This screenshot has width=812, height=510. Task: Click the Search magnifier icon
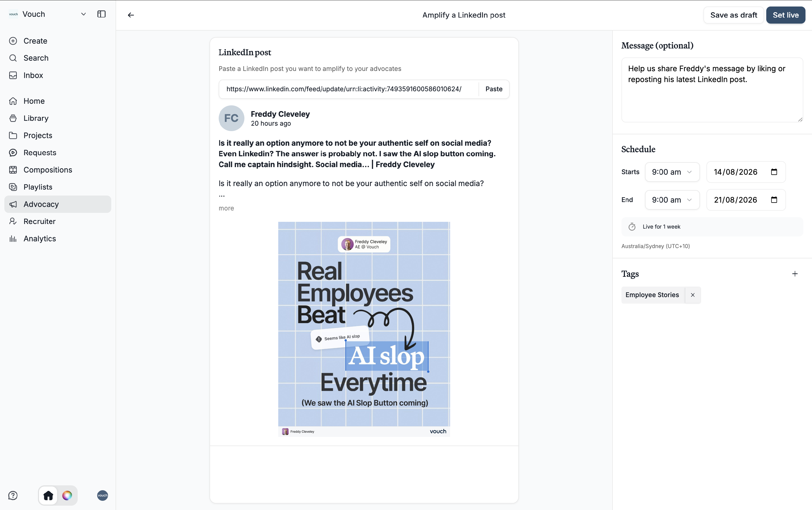pyautogui.click(x=13, y=58)
